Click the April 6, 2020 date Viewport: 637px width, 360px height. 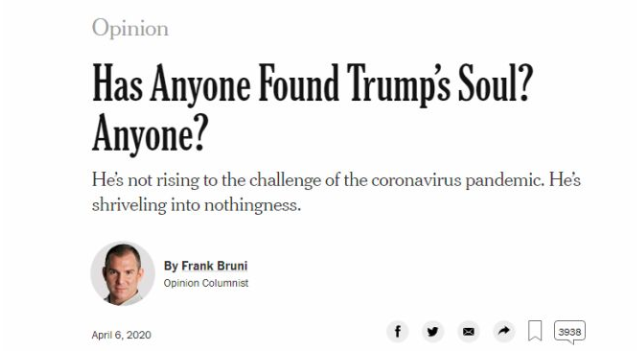tap(121, 335)
